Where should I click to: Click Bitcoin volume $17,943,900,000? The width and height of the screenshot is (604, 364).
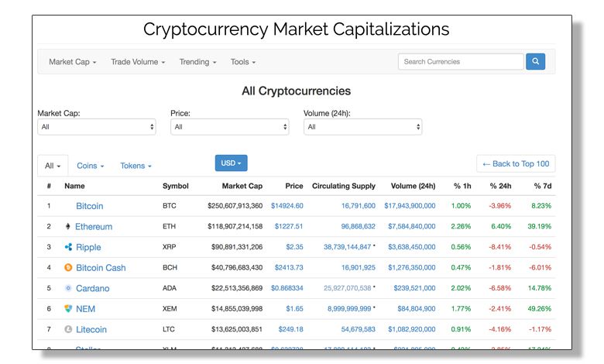tap(410, 206)
